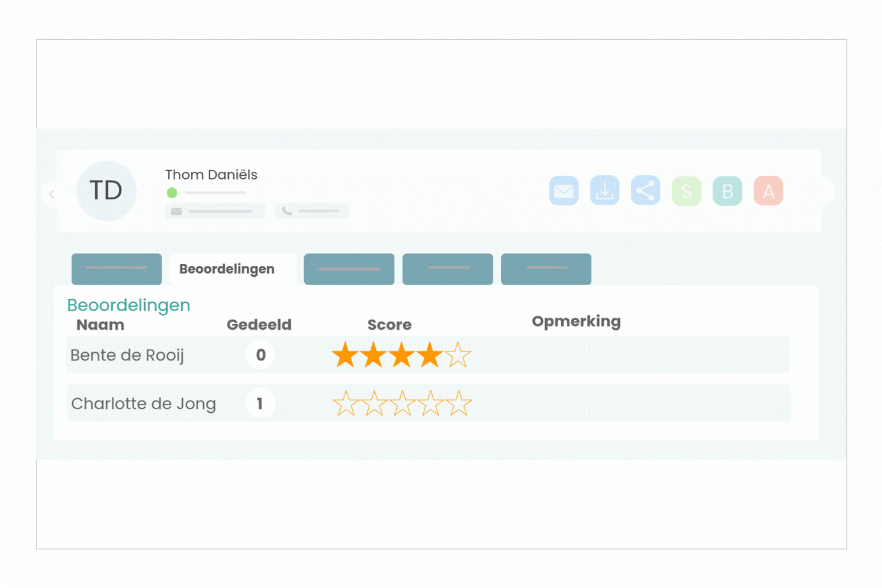
Task: Click the blue envelope mail icon
Action: 564,190
